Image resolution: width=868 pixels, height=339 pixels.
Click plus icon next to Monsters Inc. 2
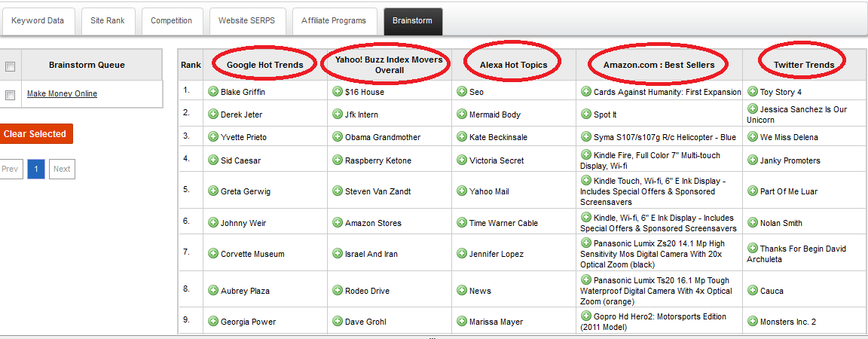point(752,321)
